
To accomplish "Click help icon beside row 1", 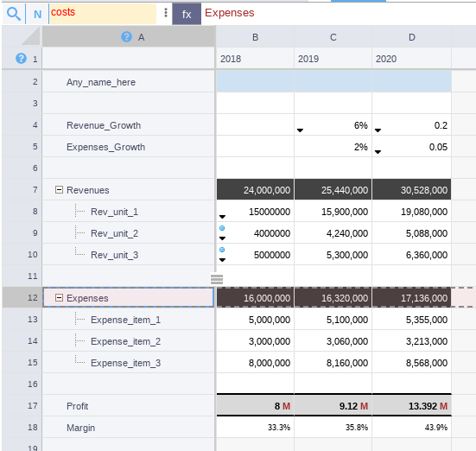I will (x=21, y=58).
